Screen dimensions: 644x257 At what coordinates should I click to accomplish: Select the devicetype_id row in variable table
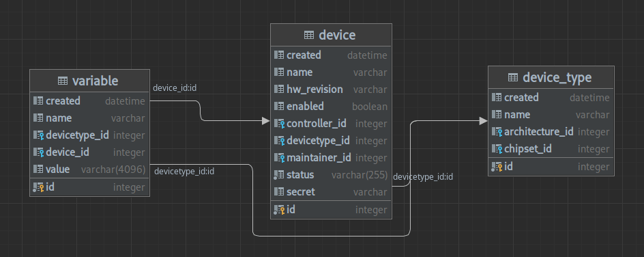coord(89,135)
